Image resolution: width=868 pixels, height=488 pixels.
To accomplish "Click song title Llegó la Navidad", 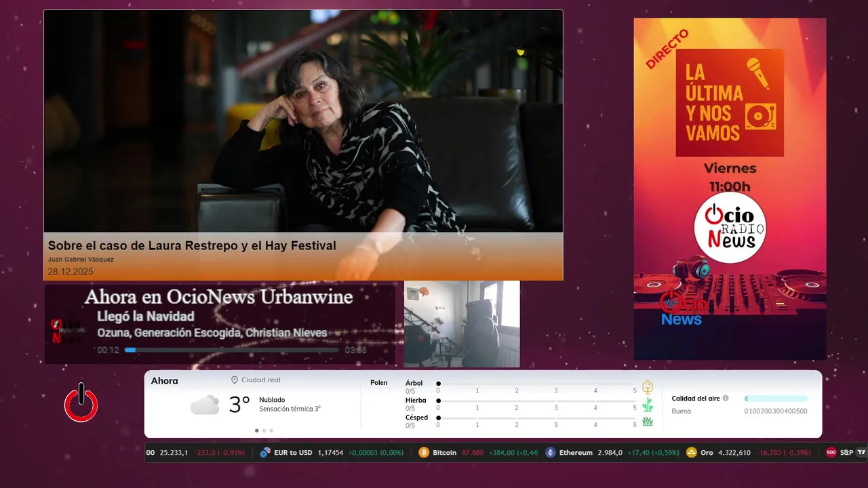I will click(x=146, y=317).
